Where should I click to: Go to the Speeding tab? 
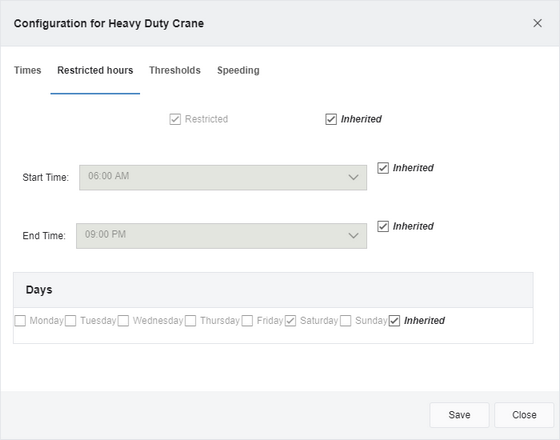238,70
